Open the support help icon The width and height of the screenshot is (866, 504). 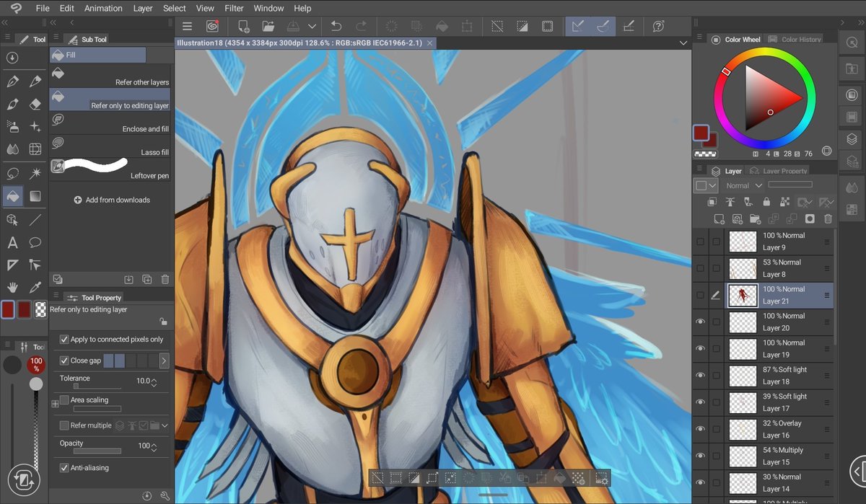coord(658,26)
